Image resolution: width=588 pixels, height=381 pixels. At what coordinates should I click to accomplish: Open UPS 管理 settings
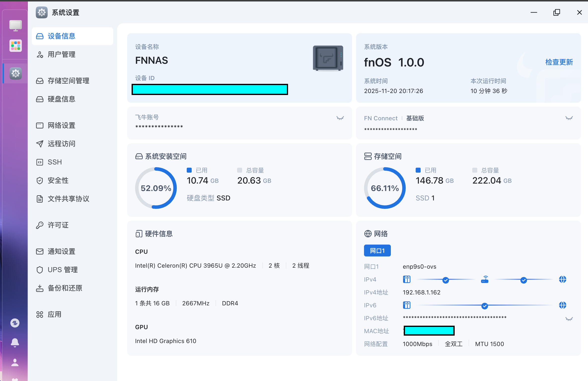point(63,270)
